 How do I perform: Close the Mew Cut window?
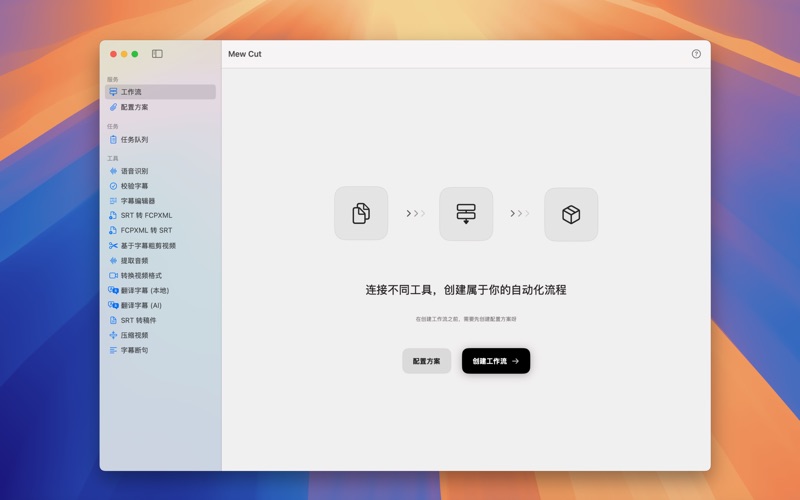point(113,54)
